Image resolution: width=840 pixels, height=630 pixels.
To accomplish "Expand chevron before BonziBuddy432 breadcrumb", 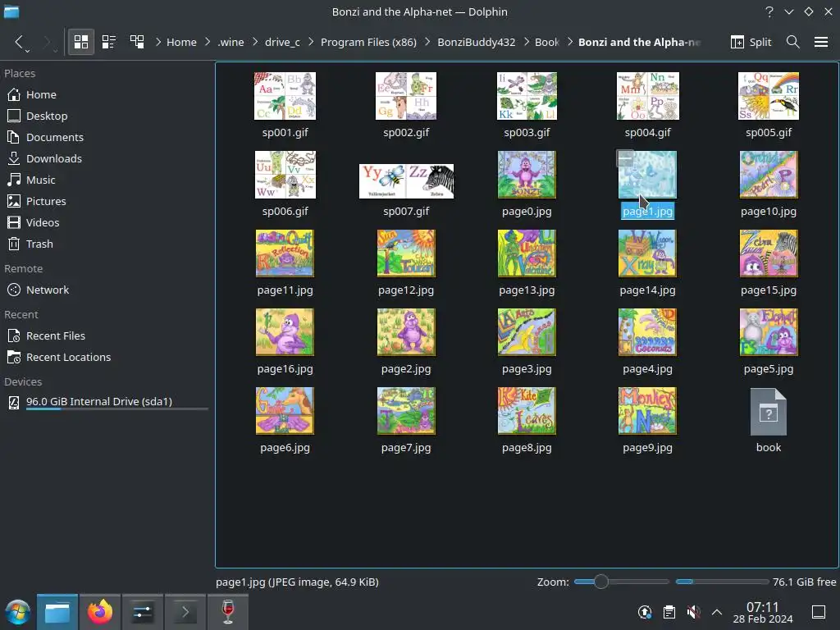I will click(427, 42).
